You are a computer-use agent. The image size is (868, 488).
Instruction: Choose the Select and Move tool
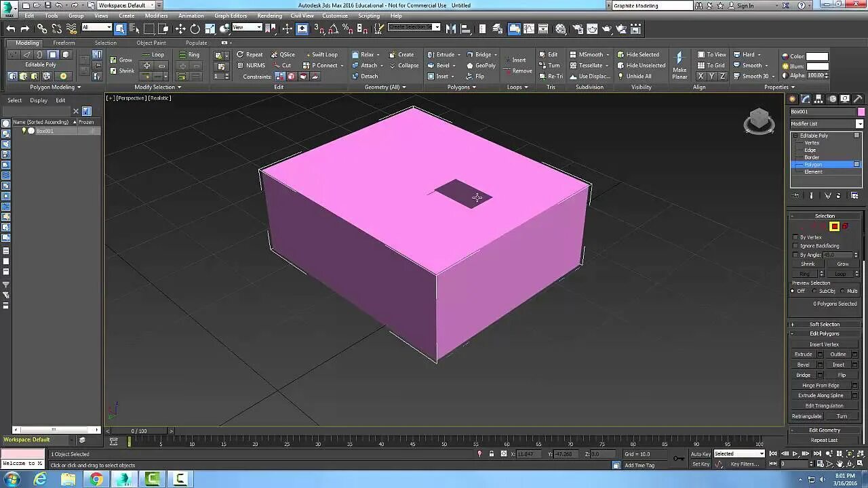pos(180,28)
